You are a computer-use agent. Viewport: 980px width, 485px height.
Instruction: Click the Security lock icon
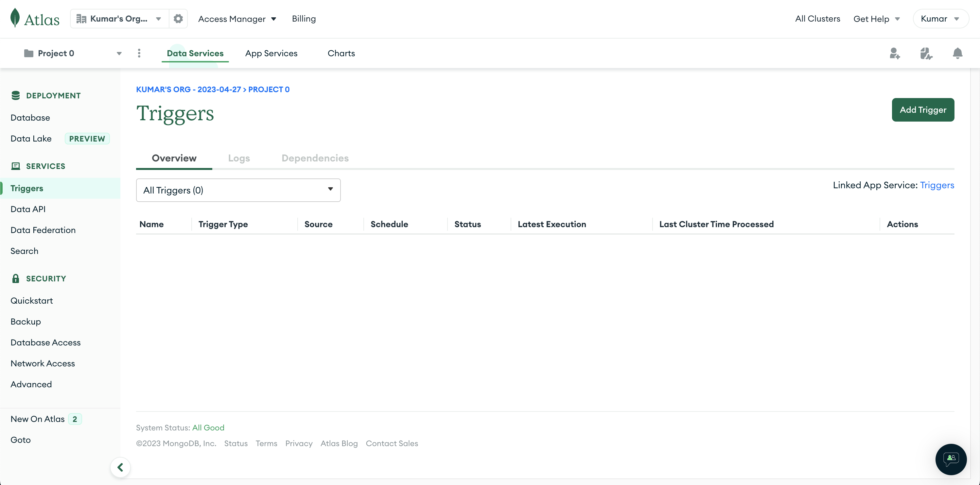coord(16,278)
